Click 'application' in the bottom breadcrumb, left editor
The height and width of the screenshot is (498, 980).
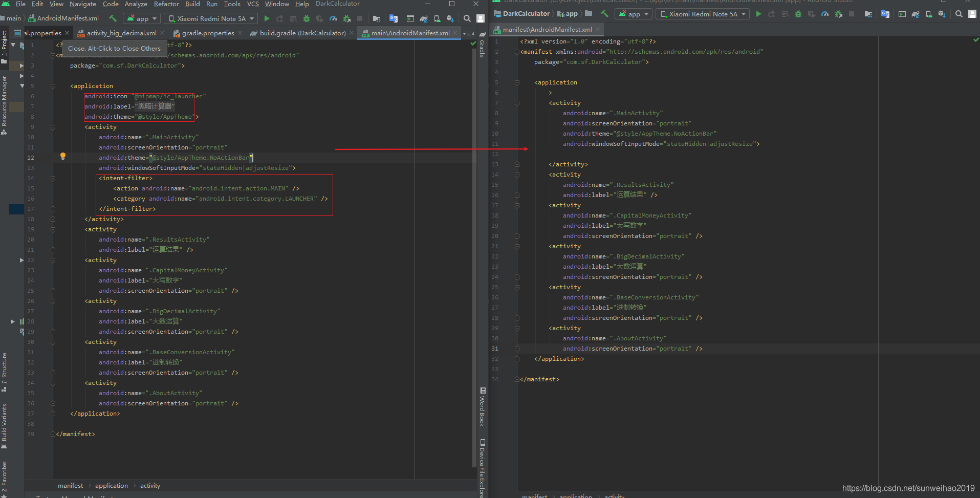point(112,486)
